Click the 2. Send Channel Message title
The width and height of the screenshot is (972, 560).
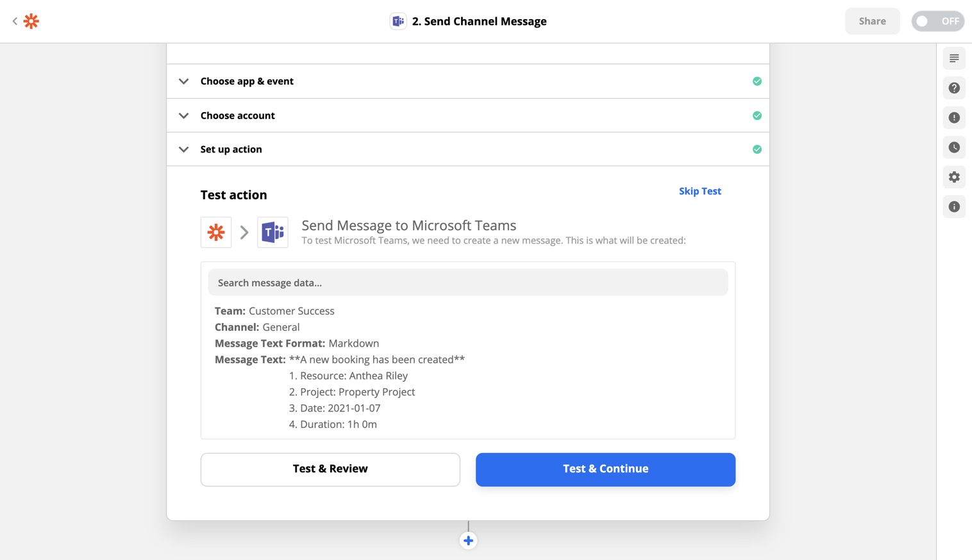pyautogui.click(x=479, y=21)
